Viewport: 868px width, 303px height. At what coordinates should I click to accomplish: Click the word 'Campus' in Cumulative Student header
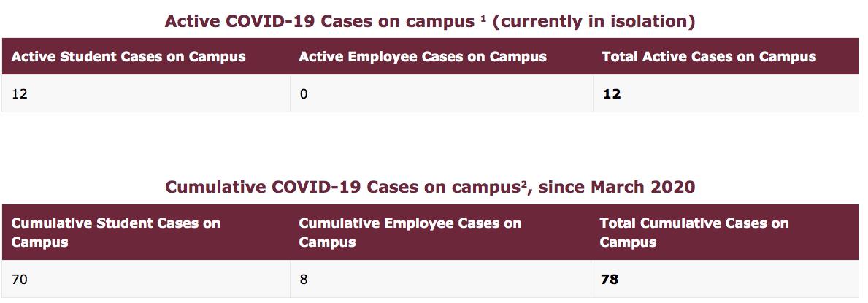(x=40, y=242)
